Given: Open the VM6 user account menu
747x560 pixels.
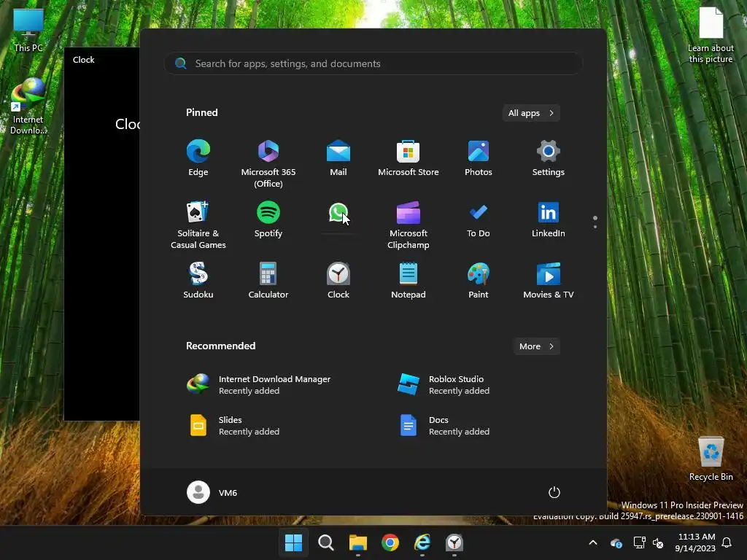Looking at the screenshot, I should tap(212, 492).
